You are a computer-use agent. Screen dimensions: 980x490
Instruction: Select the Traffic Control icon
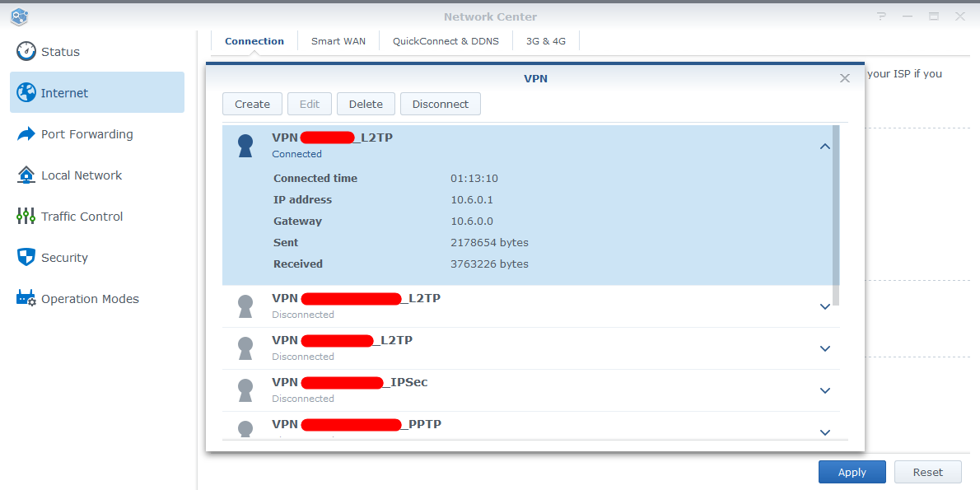tap(26, 216)
